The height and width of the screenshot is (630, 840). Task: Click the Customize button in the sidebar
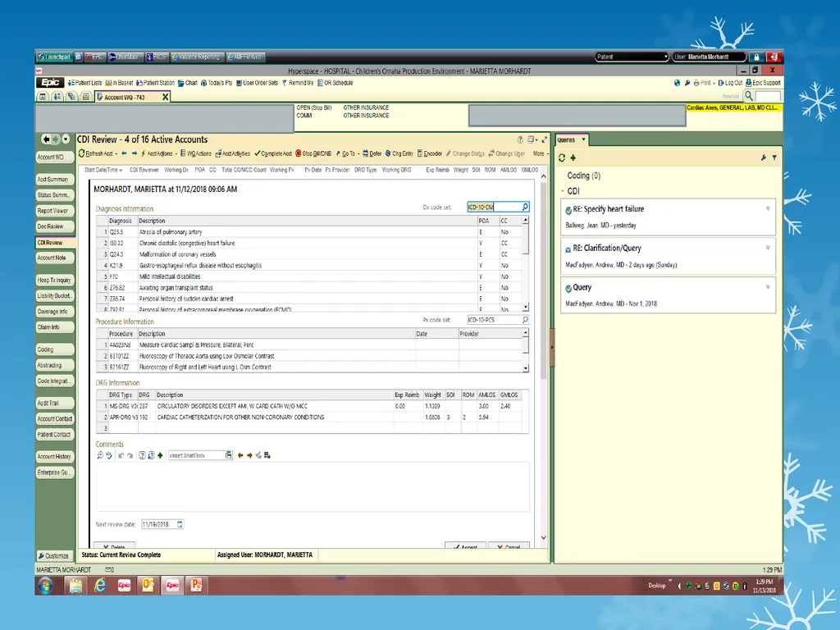click(x=53, y=555)
